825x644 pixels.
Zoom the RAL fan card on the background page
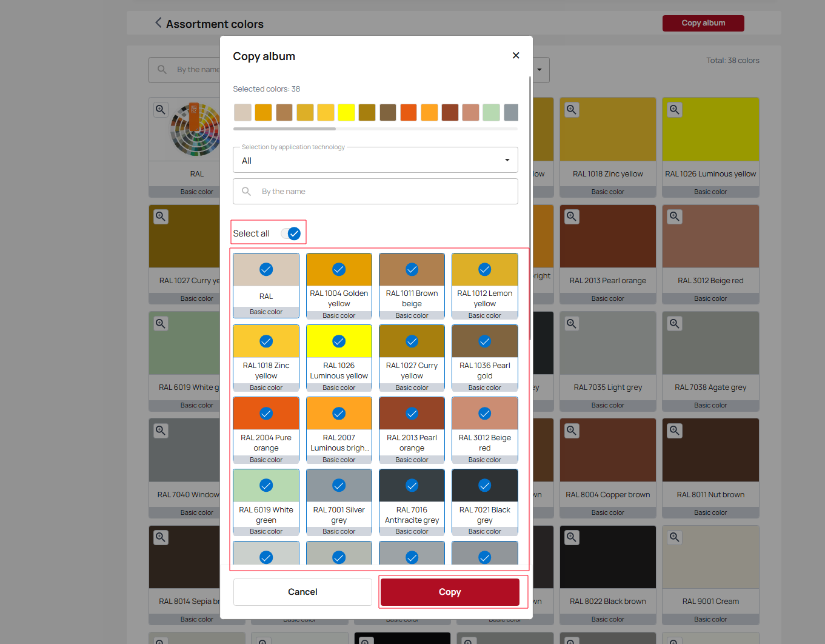click(161, 110)
